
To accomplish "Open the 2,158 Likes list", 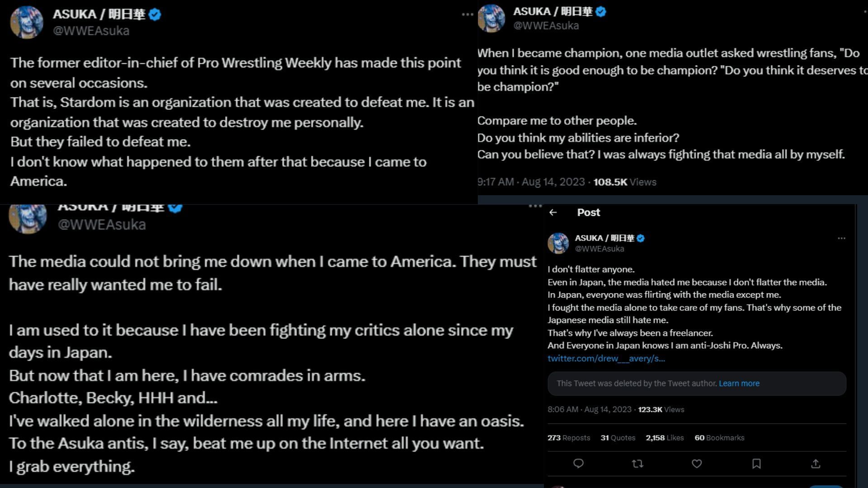I will tap(665, 437).
